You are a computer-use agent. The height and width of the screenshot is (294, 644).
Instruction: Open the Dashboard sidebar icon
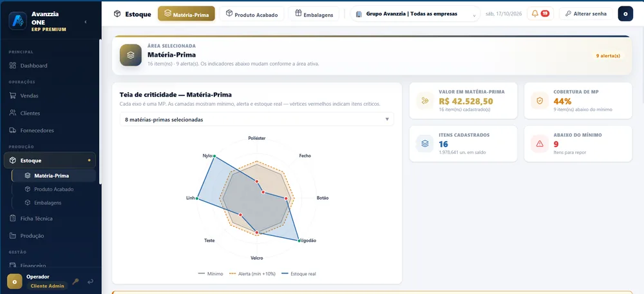(x=12, y=65)
